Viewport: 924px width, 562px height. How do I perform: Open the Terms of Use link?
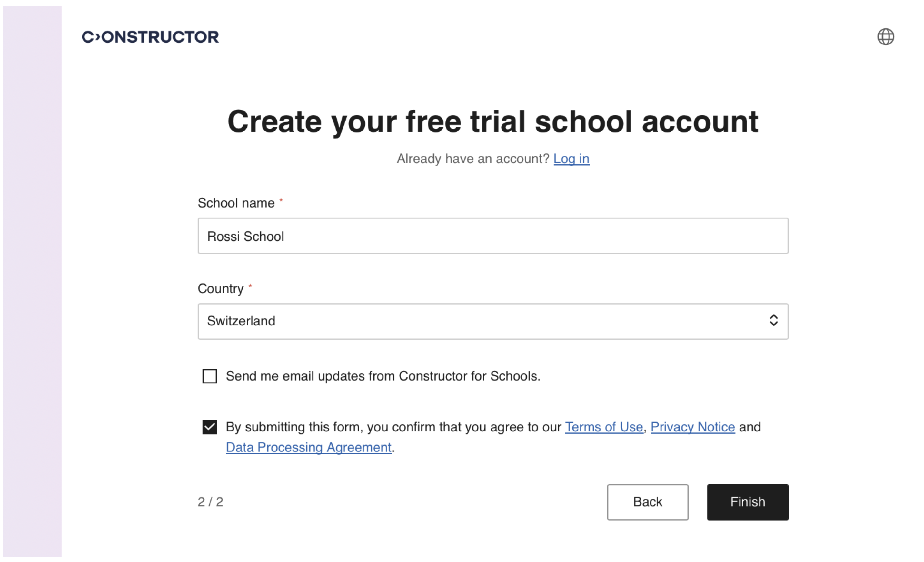point(604,427)
